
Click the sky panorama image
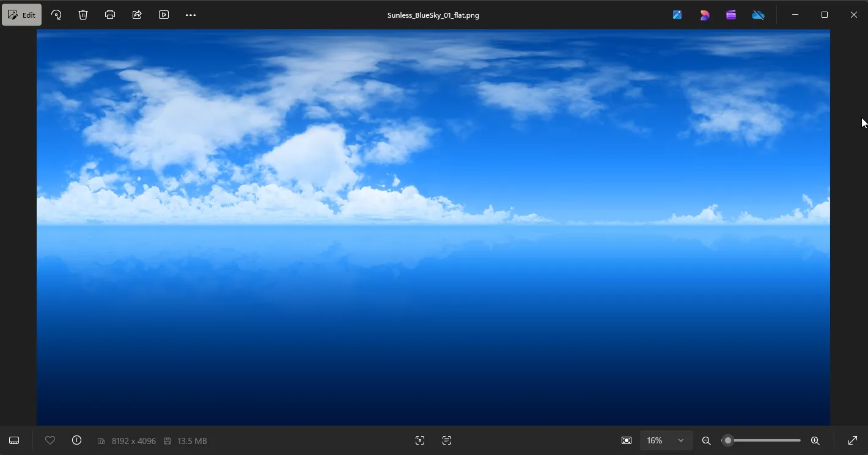click(433, 227)
